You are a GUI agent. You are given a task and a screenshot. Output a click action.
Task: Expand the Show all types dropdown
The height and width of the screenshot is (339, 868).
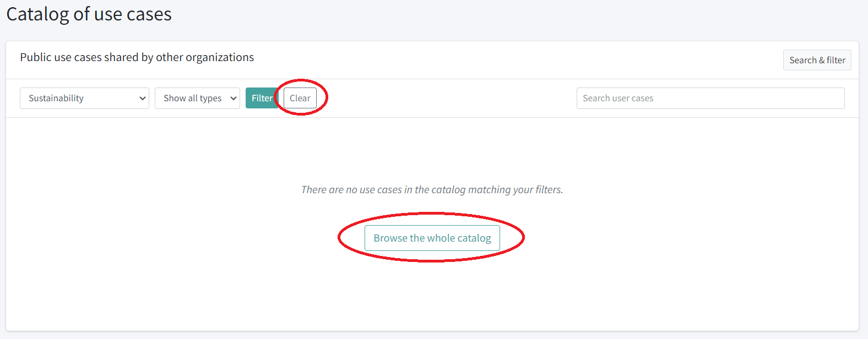pyautogui.click(x=197, y=98)
